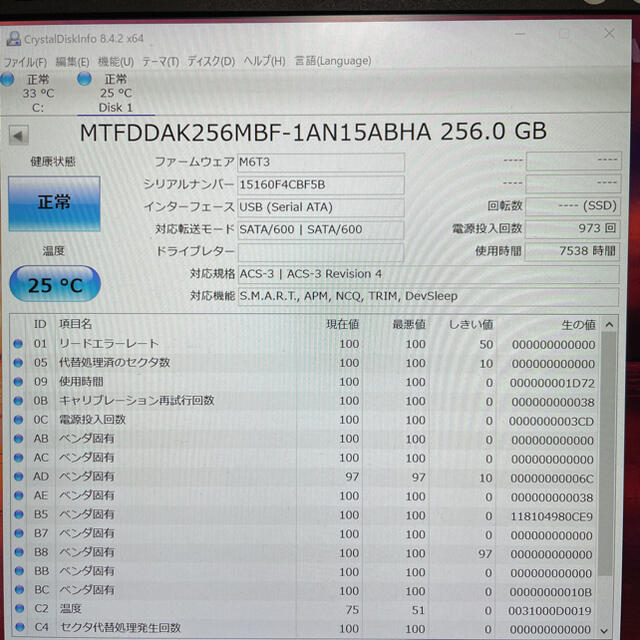640x640 pixels.
Task: Click the 項目名 column header
Action: [x=76, y=324]
